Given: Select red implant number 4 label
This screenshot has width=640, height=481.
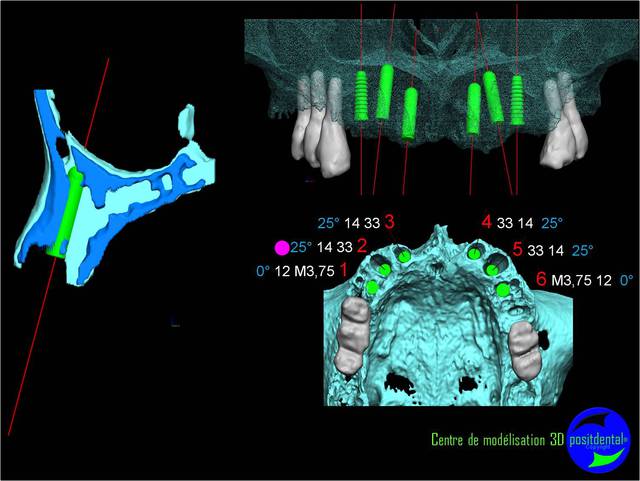Looking at the screenshot, I should click(x=487, y=222).
